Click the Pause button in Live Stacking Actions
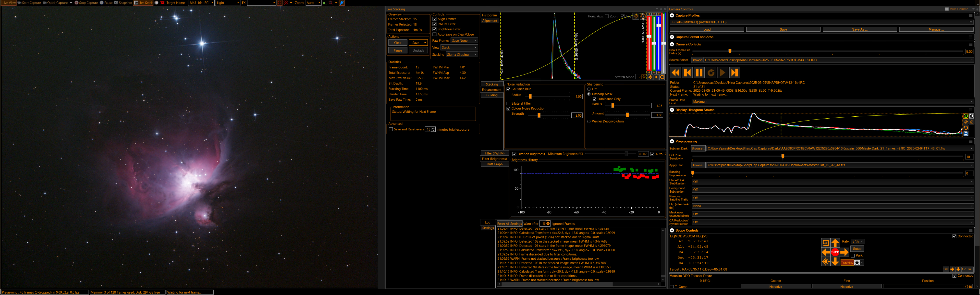 coord(398,50)
